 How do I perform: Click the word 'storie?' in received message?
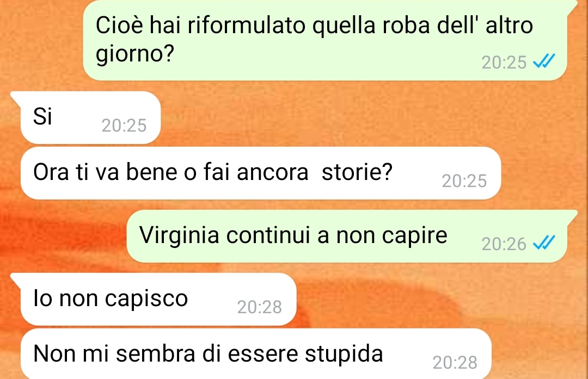[x=357, y=172]
